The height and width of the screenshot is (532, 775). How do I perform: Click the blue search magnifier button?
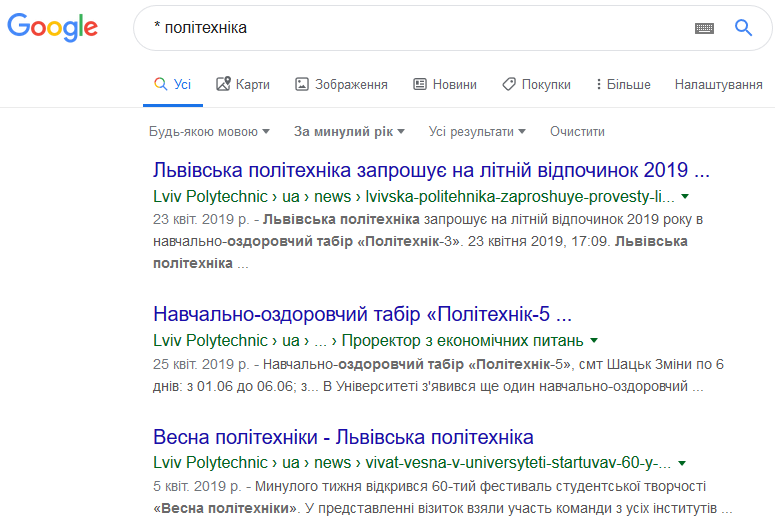pyautogui.click(x=743, y=28)
